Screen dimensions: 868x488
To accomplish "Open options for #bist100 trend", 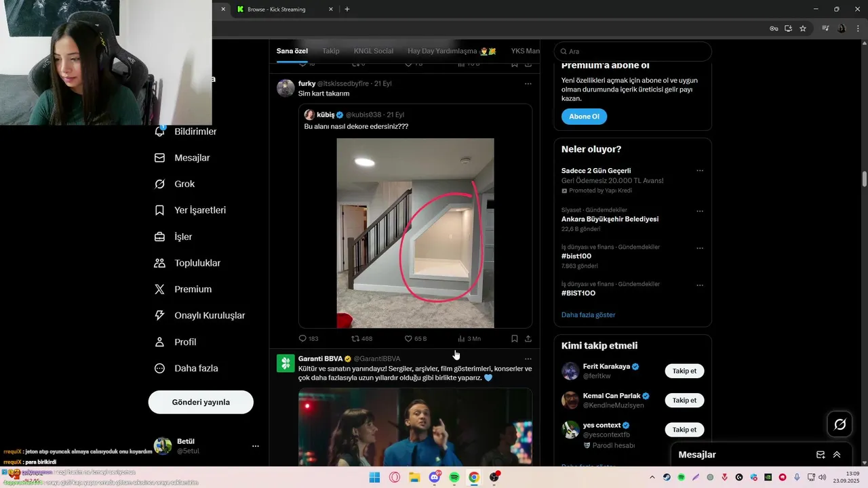I will coord(700,248).
